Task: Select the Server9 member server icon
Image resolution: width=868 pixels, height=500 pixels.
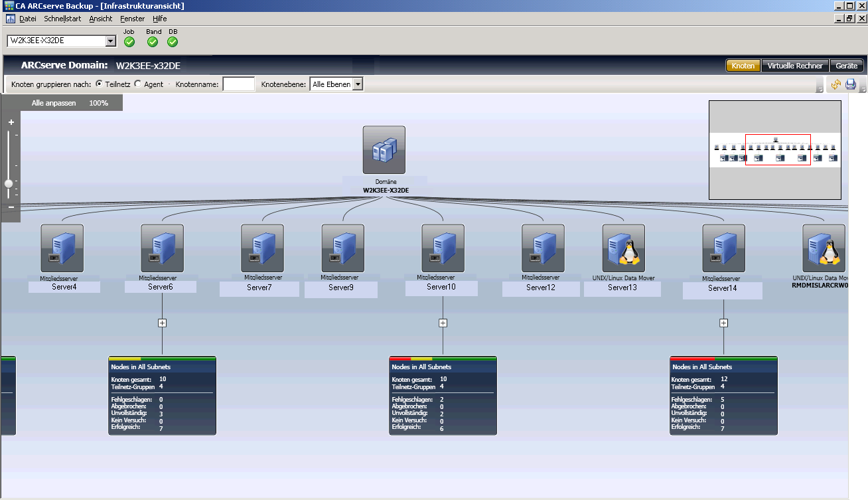Action: pyautogui.click(x=343, y=248)
